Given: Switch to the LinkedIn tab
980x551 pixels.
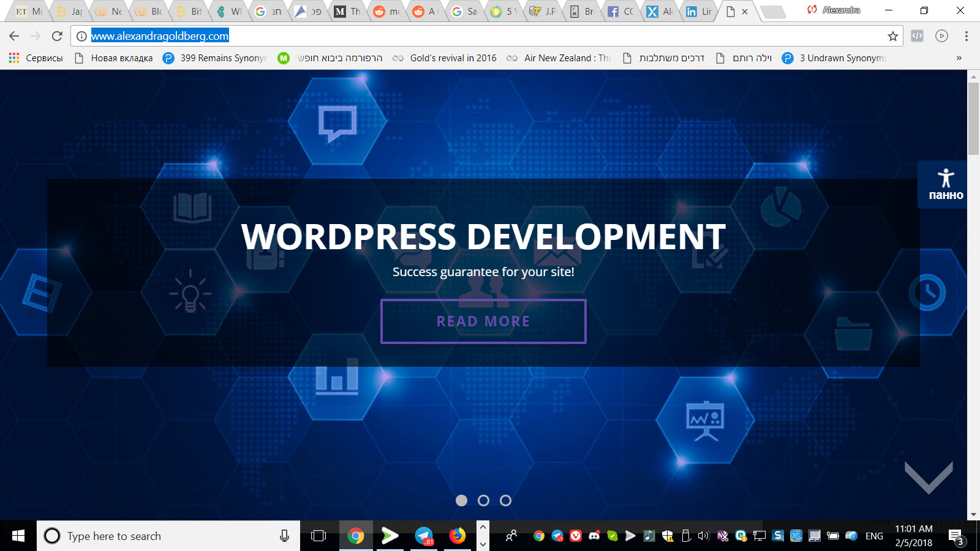Looking at the screenshot, I should [698, 11].
